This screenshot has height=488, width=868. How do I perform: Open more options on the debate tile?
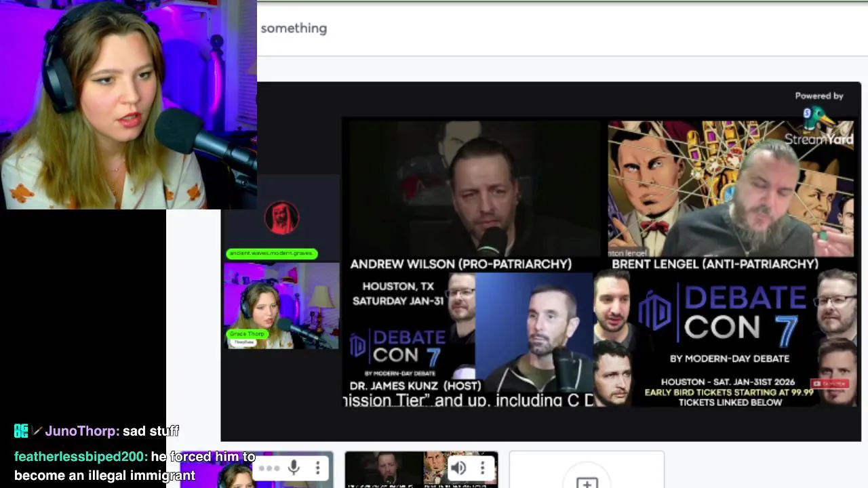[x=482, y=468]
